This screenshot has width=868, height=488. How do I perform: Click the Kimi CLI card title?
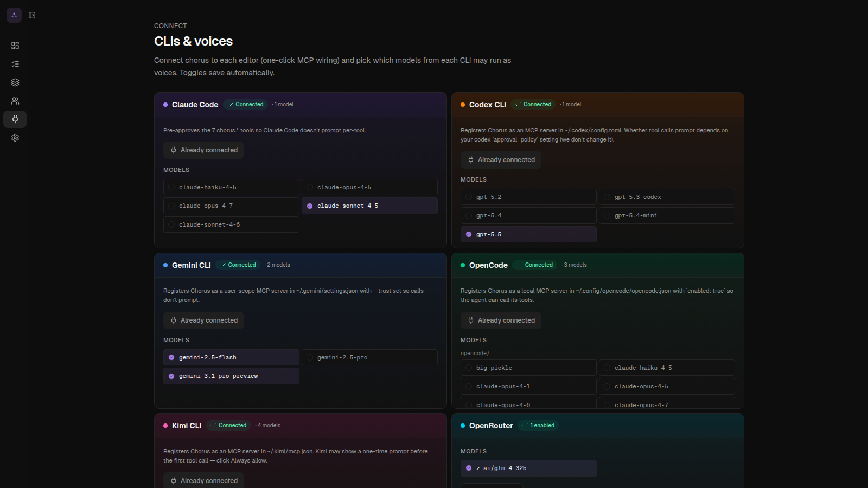pos(187,426)
